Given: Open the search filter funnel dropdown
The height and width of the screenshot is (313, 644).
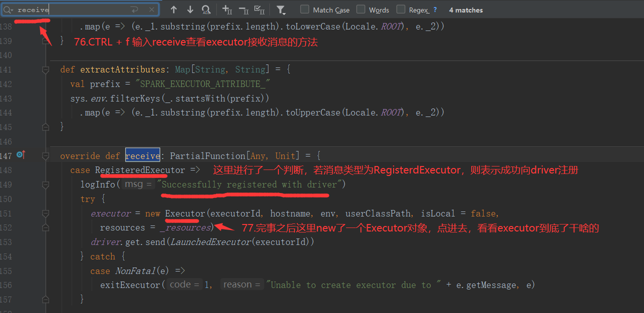Looking at the screenshot, I should point(281,10).
